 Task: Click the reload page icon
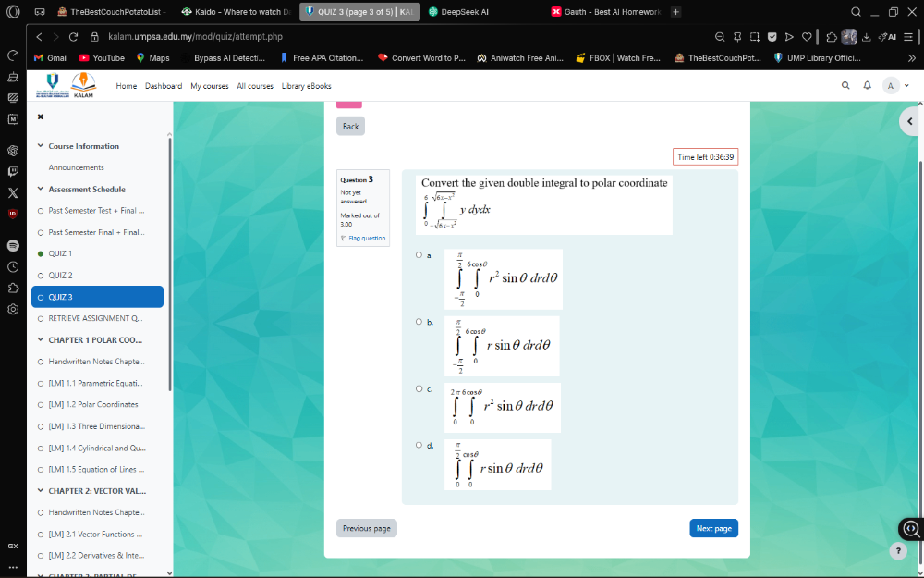coord(74,37)
